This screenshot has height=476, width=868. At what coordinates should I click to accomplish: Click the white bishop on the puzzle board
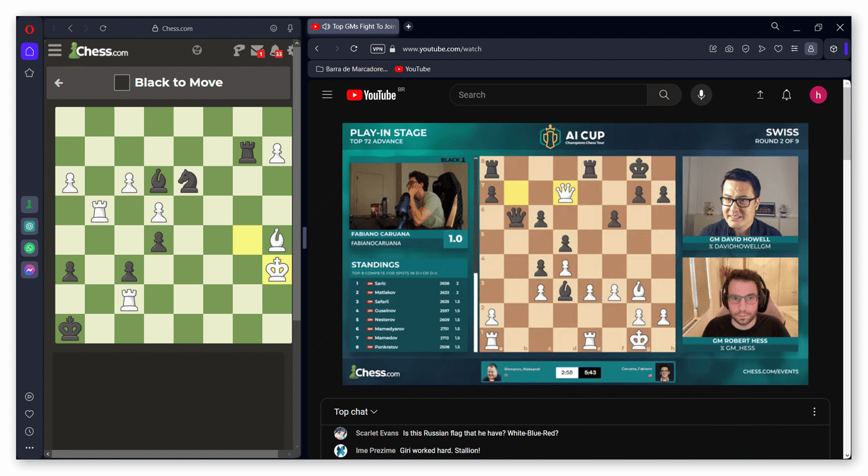(277, 240)
